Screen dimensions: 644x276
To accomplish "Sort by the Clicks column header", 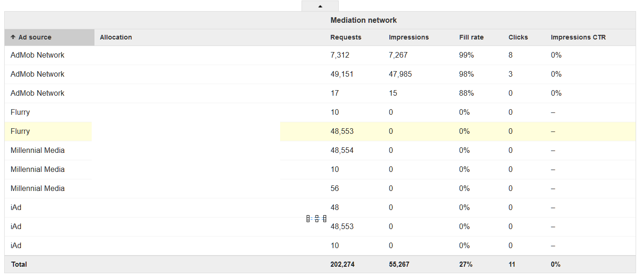I will (518, 37).
